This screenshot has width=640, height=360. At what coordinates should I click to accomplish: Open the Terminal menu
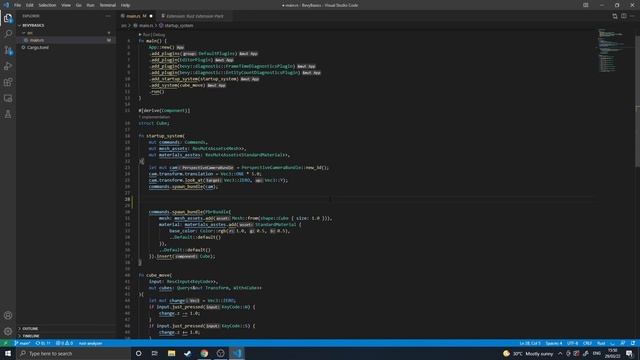click(x=108, y=5)
